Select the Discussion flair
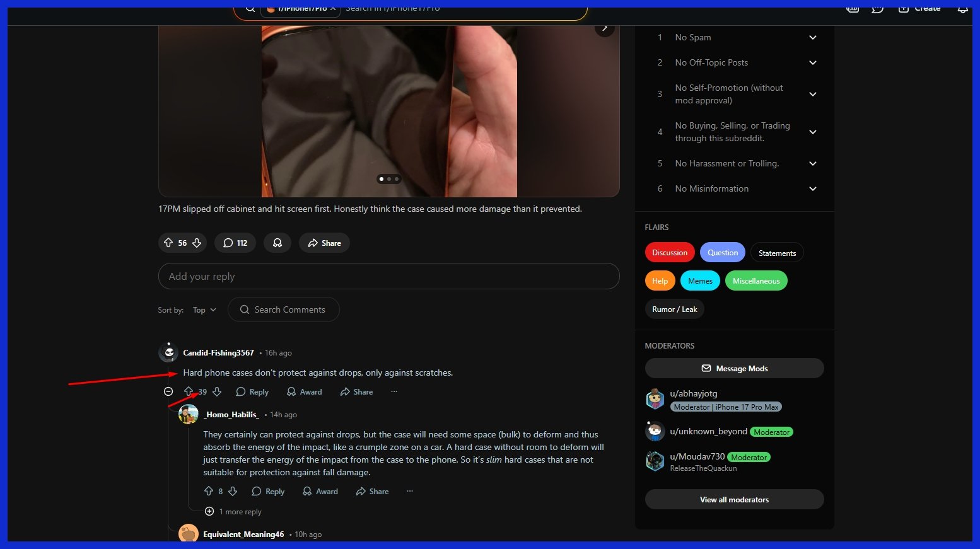The image size is (980, 549). pos(670,253)
